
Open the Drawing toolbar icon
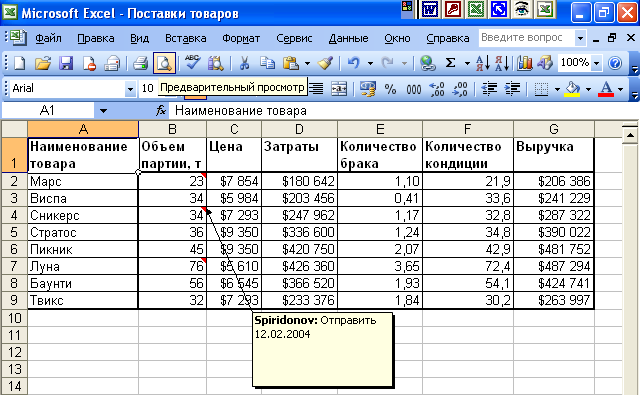[545, 63]
